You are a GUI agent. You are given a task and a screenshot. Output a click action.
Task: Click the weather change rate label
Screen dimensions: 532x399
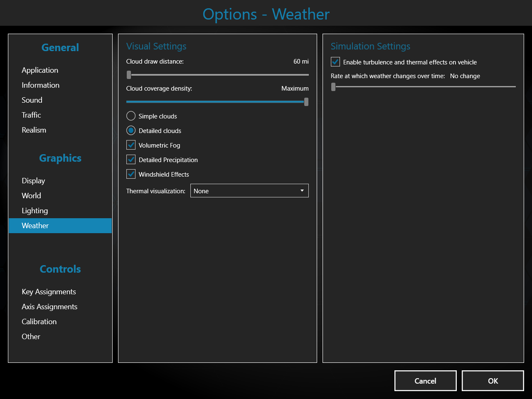click(388, 76)
